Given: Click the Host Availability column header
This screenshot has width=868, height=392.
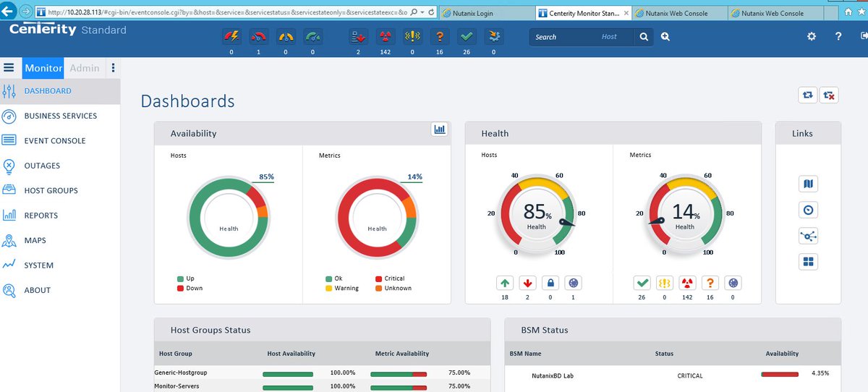Looking at the screenshot, I should coord(292,354).
